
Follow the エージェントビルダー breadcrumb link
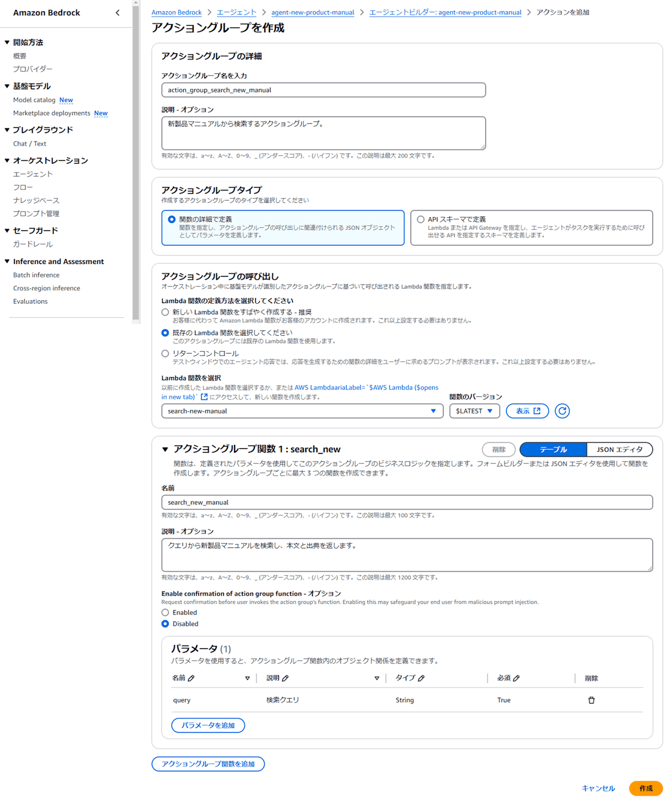coord(445,12)
